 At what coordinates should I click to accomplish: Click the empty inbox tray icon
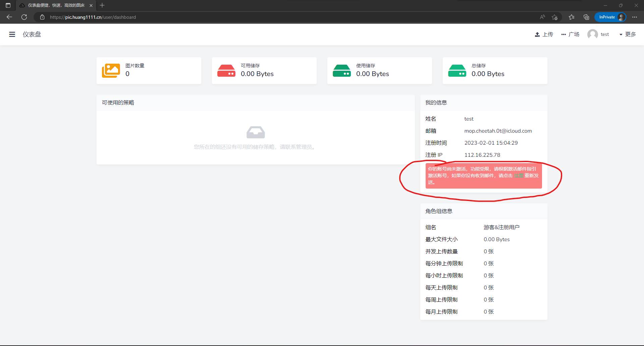tap(256, 132)
